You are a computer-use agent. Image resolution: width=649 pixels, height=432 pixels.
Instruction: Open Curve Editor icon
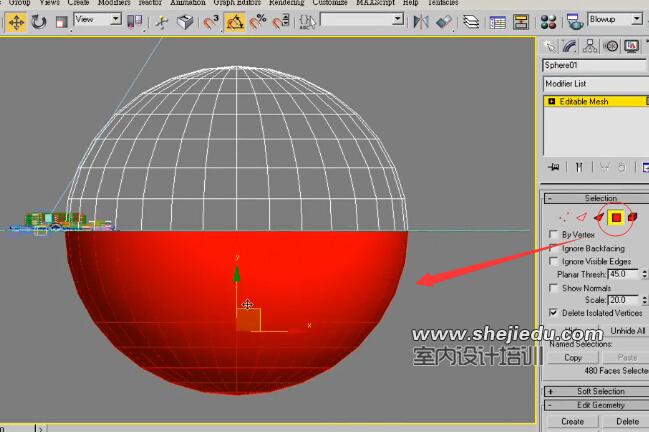497,22
